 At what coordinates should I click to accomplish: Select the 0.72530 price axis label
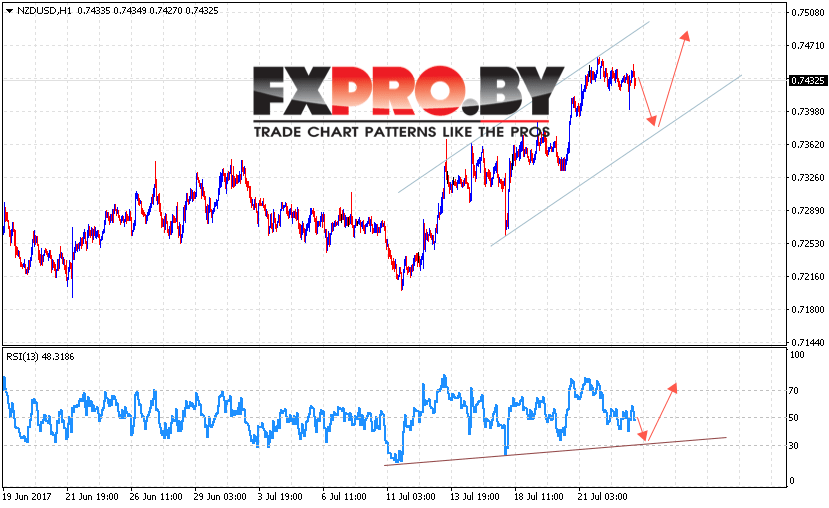(807, 244)
